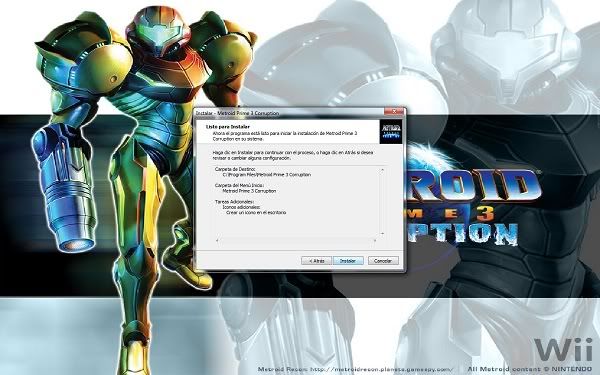Click the Wii logo on wallpaper
Screen dimensions: 600x375
coord(563,350)
